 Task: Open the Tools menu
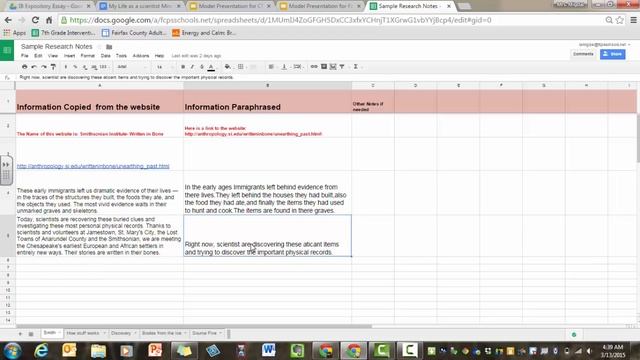pyautogui.click(x=121, y=56)
